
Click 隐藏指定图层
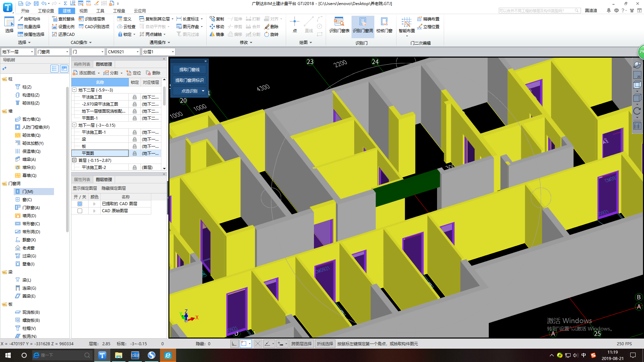pyautogui.click(x=114, y=188)
